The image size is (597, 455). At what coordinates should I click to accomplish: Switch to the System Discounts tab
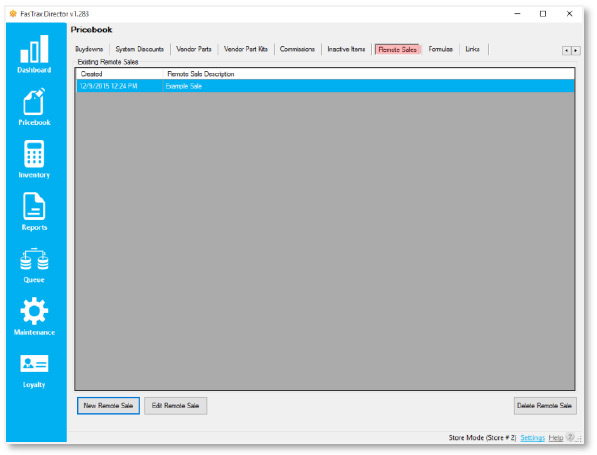tap(139, 49)
